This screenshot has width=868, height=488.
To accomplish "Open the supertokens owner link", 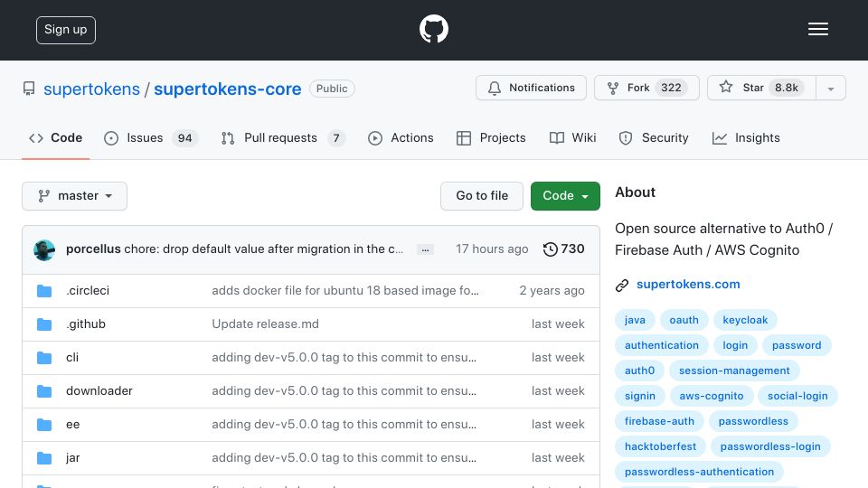I will click(x=91, y=89).
